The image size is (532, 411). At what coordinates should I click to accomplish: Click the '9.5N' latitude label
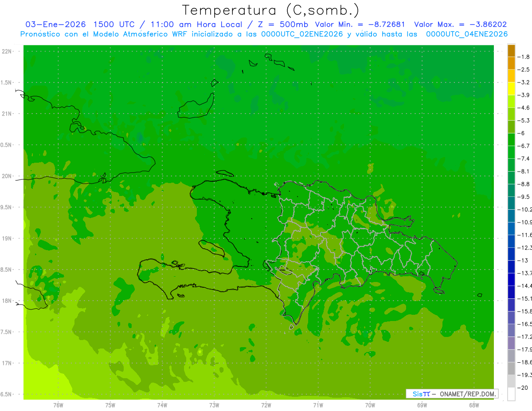pyautogui.click(x=7, y=207)
